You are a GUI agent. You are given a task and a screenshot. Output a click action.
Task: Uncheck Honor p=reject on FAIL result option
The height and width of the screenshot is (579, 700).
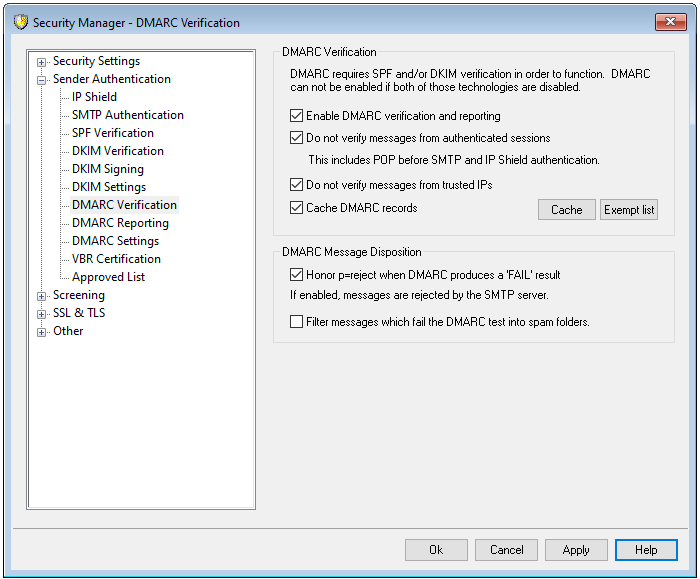click(296, 274)
